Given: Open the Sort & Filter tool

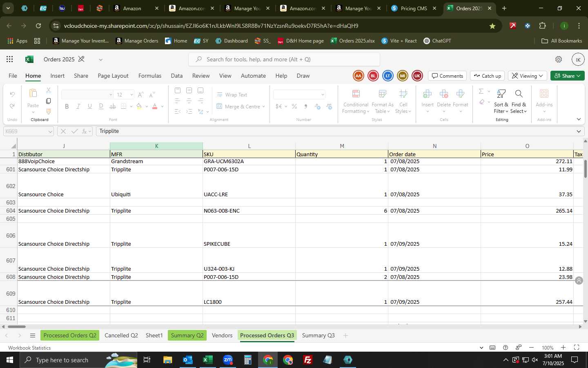Looking at the screenshot, I should tap(501, 102).
